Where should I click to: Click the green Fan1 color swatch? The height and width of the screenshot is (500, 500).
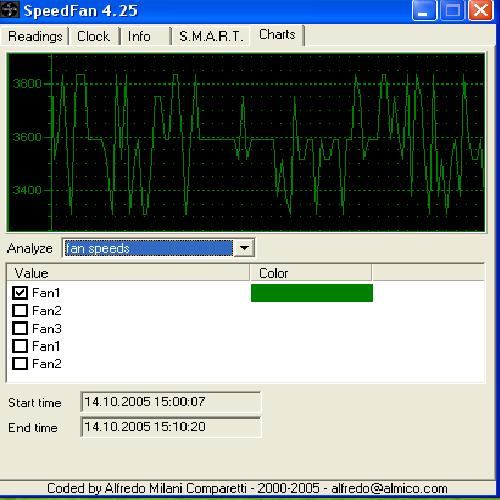(x=312, y=293)
